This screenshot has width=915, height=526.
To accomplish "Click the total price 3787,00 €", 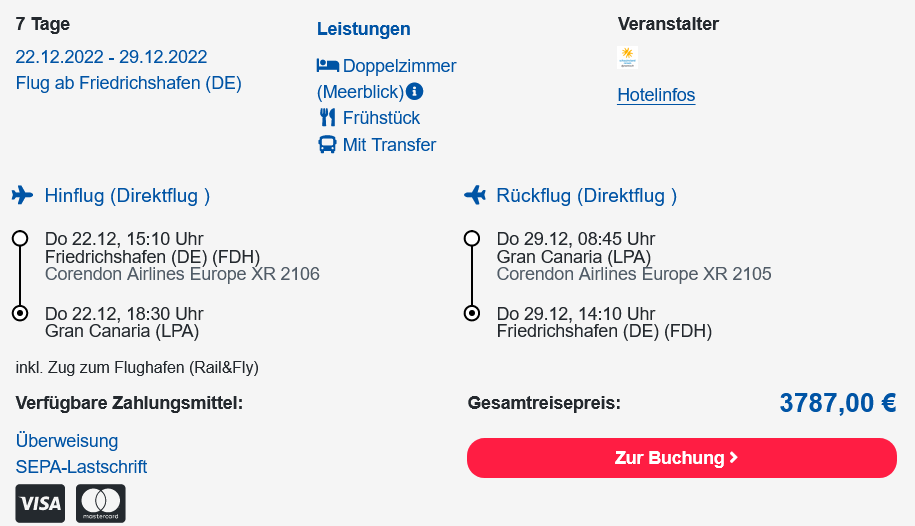I will pos(838,403).
